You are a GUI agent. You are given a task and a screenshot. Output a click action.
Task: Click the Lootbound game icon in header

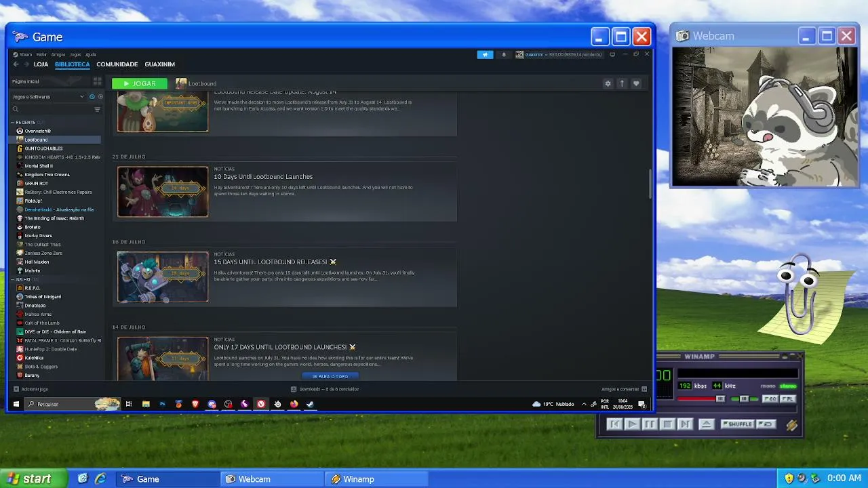point(181,83)
